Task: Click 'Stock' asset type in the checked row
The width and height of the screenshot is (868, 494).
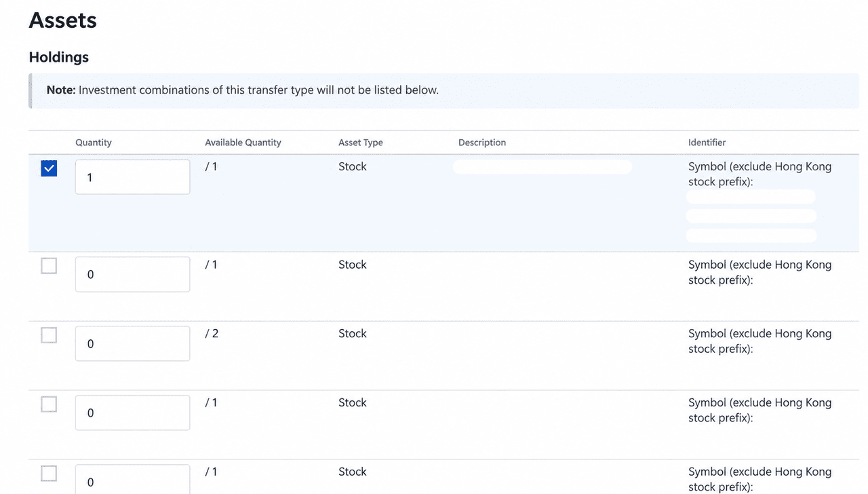Action: (353, 166)
